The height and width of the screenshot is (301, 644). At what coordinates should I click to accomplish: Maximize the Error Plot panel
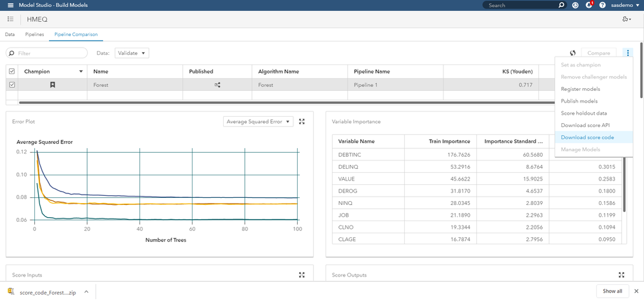point(302,121)
